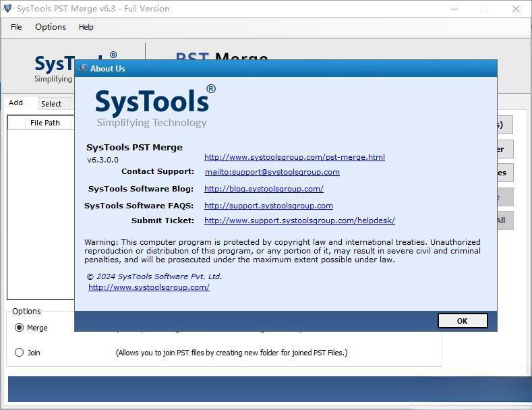Image resolution: width=532 pixels, height=410 pixels.
Task: Close the main PST Merge window
Action: pyautogui.click(x=516, y=9)
